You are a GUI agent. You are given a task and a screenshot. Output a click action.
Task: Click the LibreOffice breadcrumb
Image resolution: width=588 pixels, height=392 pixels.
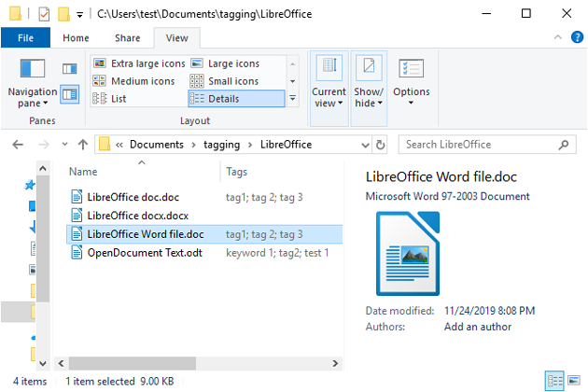click(x=287, y=145)
